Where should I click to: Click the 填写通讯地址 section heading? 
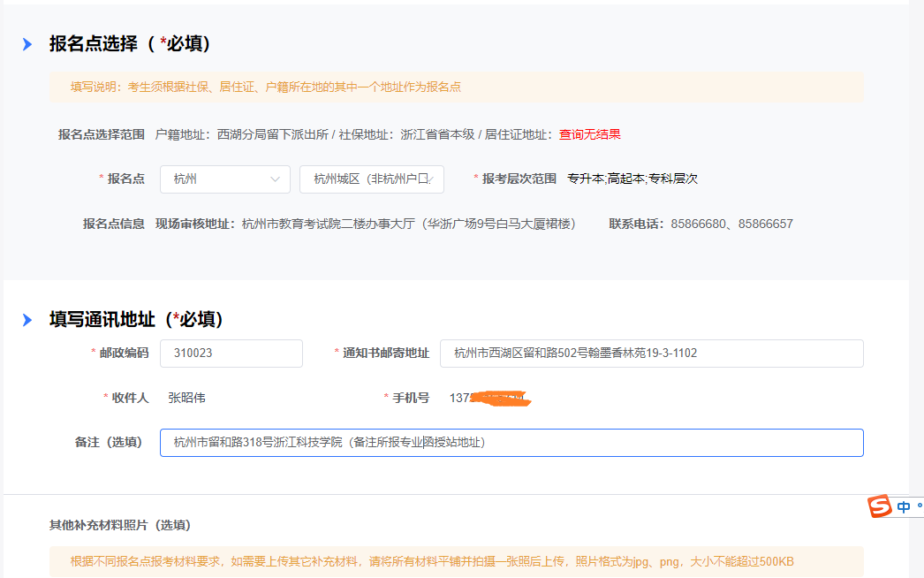point(136,320)
